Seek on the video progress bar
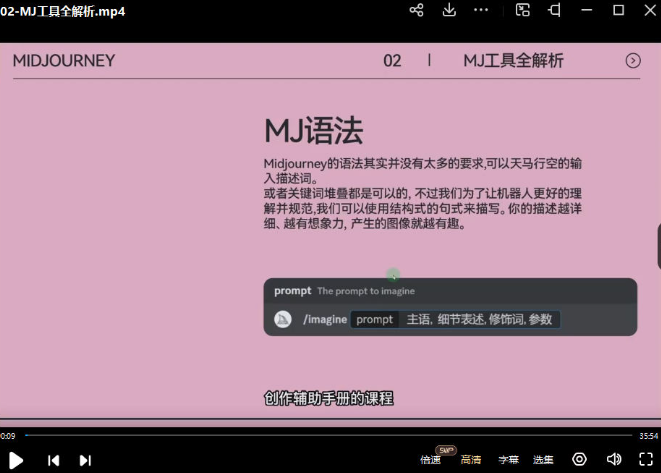The width and height of the screenshot is (661, 473). click(328, 435)
